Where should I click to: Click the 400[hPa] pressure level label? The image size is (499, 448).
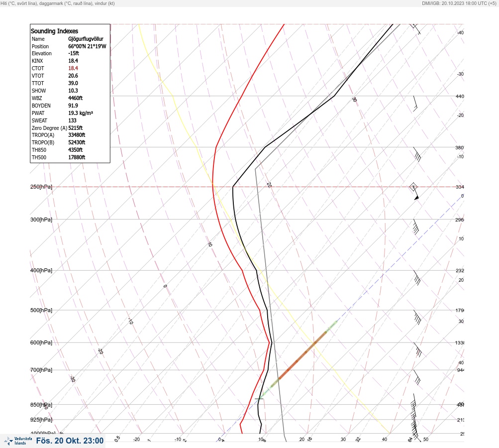click(x=41, y=270)
